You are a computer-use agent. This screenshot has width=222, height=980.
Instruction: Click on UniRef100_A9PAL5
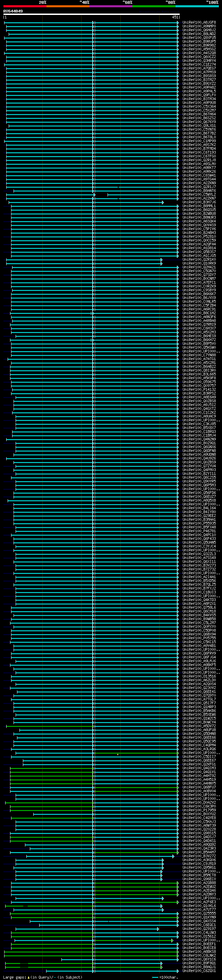pyautogui.click(x=199, y=91)
